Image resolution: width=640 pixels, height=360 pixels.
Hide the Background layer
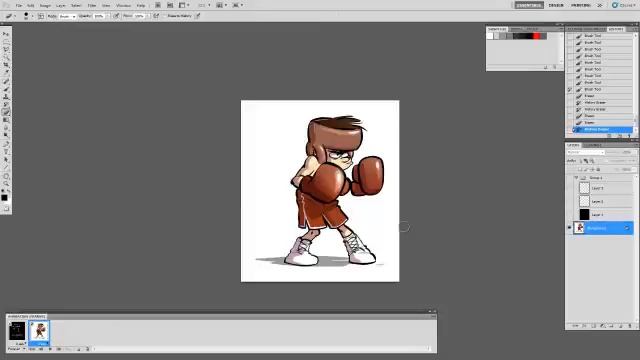pos(569,228)
